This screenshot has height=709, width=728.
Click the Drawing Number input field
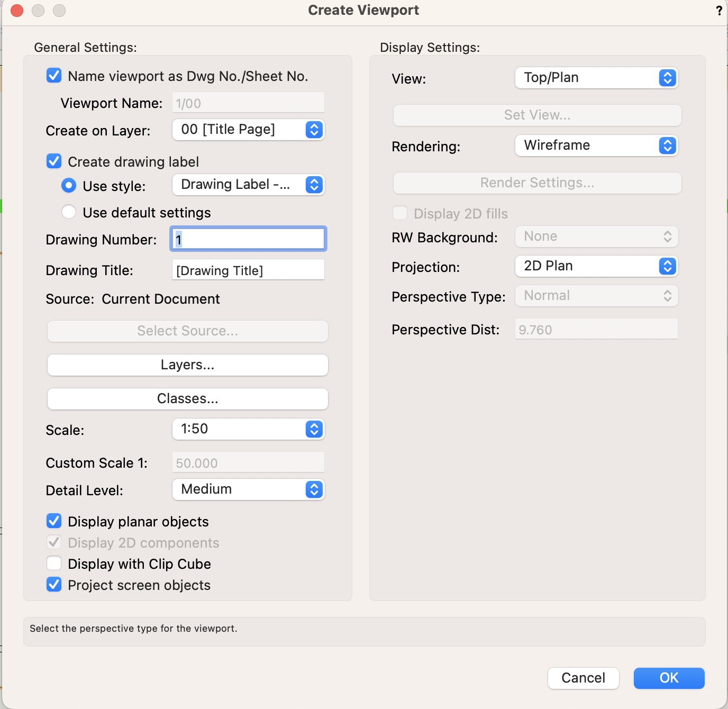point(248,239)
